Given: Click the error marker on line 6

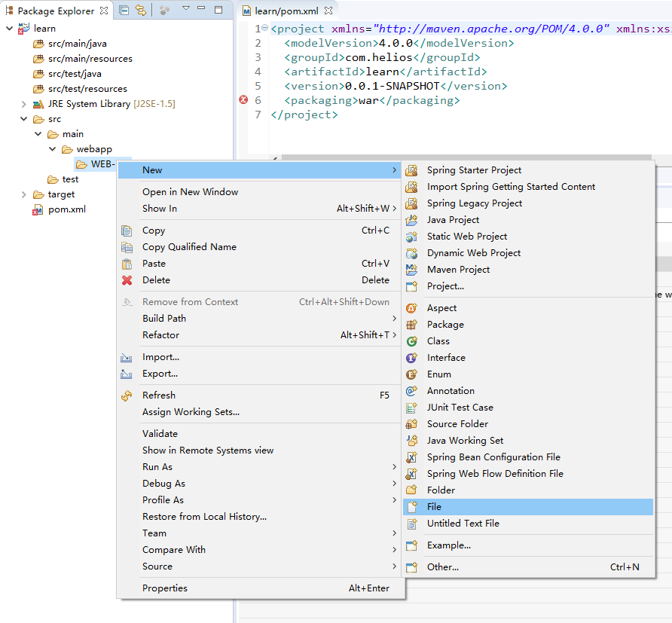Looking at the screenshot, I should point(243,100).
